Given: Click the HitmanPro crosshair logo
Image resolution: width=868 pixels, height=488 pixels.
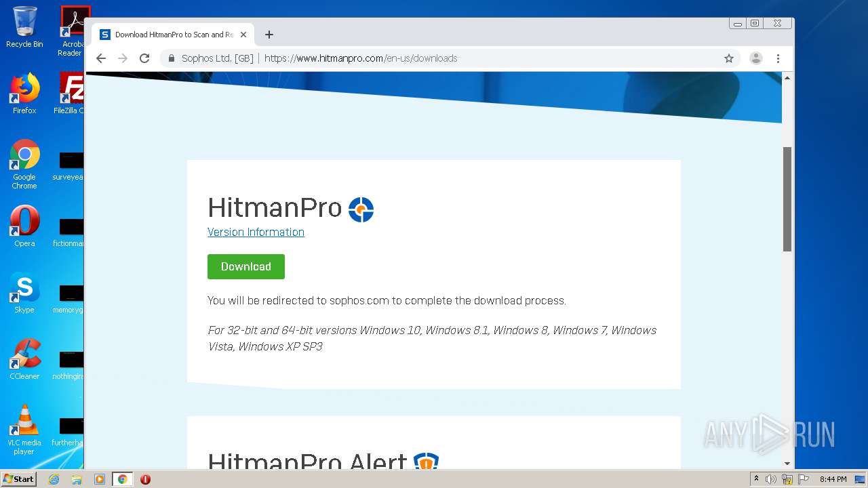Looking at the screenshot, I should [361, 209].
